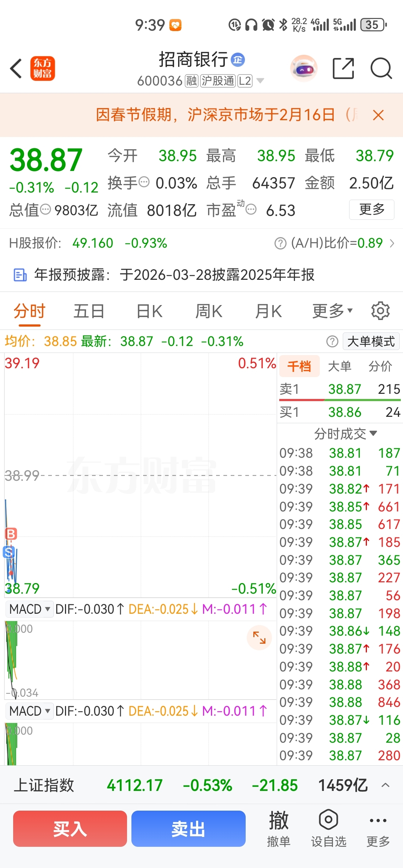The width and height of the screenshot is (403, 868).
Task: Switch to the 周K tab
Action: pyautogui.click(x=209, y=311)
